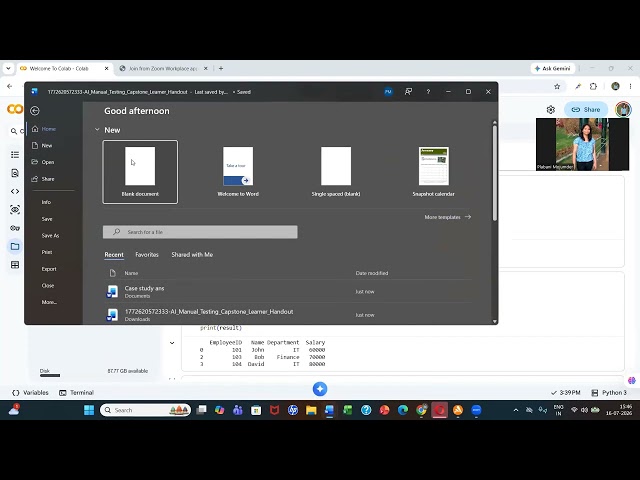Create a Blank document

(140, 172)
